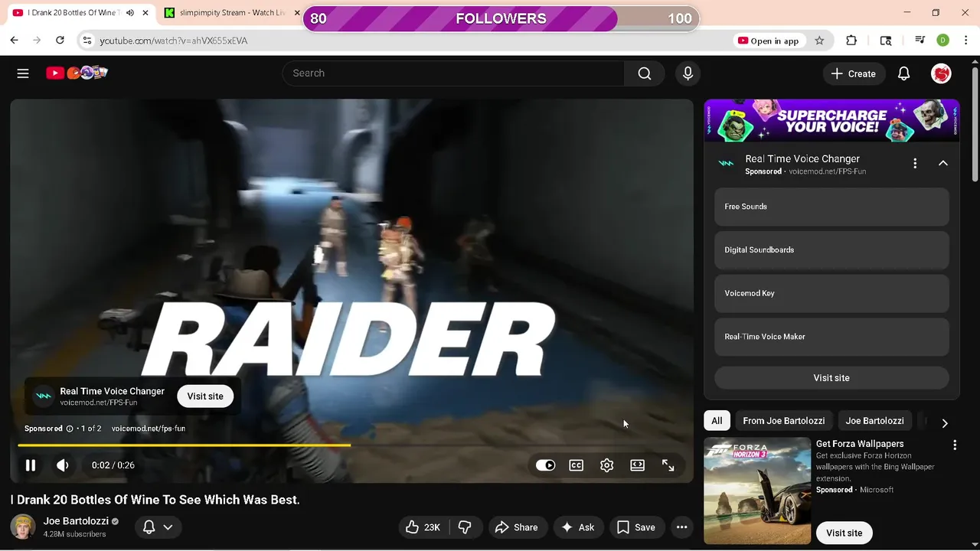Open Voicemod ad options three dots
980x551 pixels.
tap(915, 163)
